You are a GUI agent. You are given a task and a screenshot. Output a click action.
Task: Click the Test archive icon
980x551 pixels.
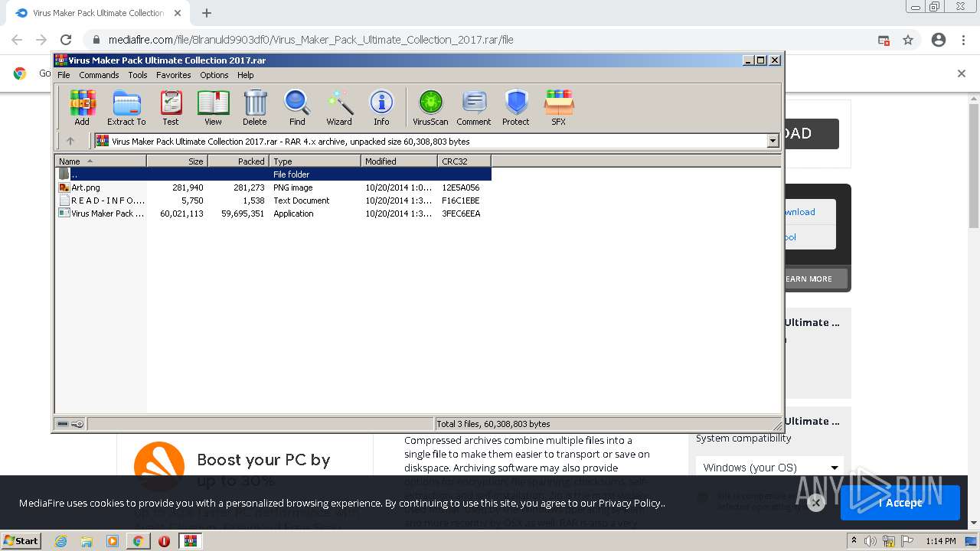coord(171,107)
